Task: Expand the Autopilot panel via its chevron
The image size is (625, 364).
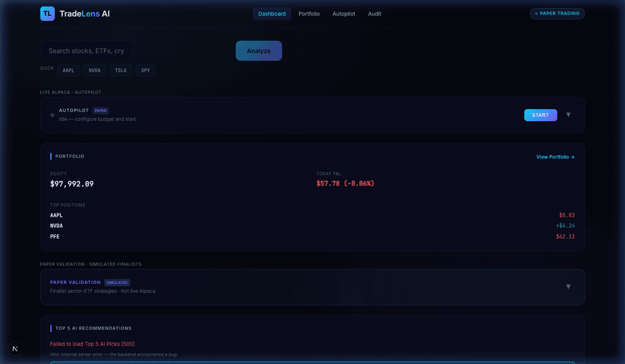Action: 568,115
